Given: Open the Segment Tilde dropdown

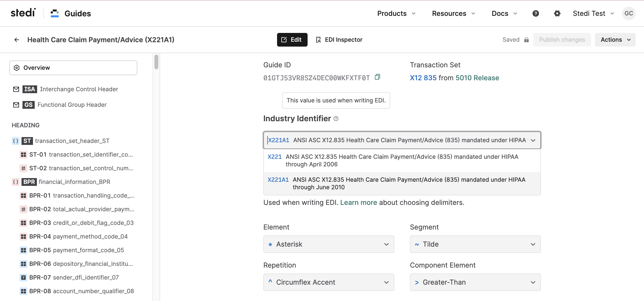Looking at the screenshot, I should [x=475, y=244].
